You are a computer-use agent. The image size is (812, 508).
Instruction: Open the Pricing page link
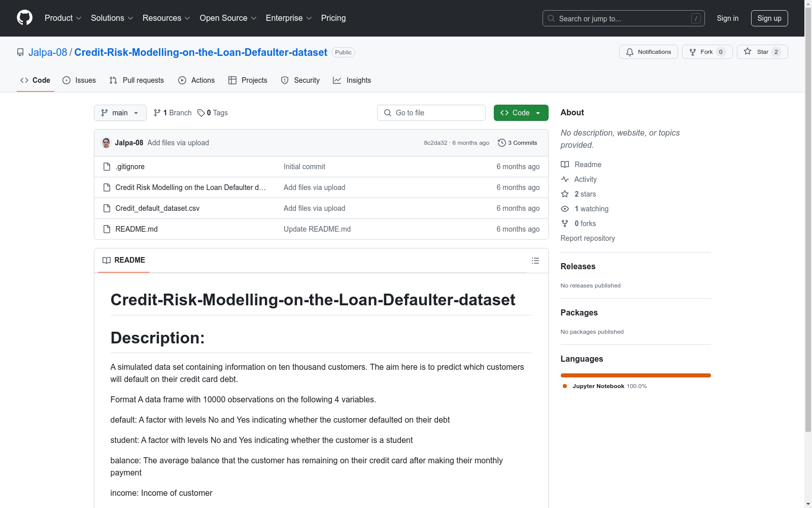(x=333, y=18)
